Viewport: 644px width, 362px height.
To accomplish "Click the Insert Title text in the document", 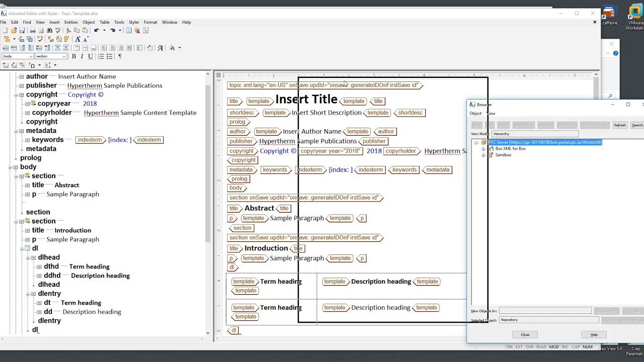I will (306, 100).
